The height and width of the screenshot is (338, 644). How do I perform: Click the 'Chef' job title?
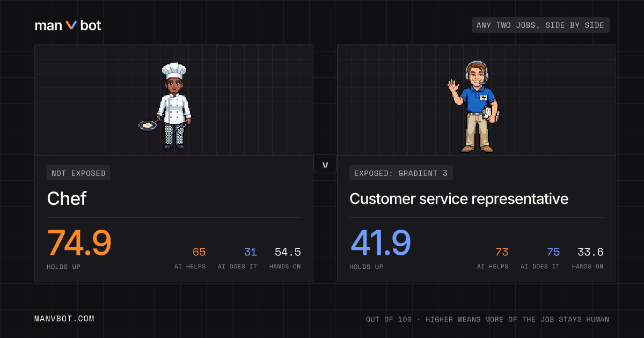pos(67,199)
